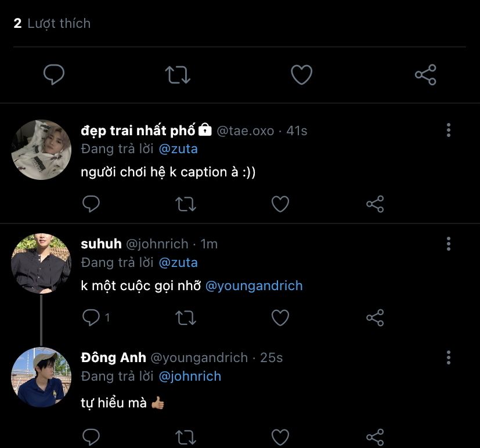The image size is (480, 448).
Task: Like the suhuh reply
Action: (280, 317)
